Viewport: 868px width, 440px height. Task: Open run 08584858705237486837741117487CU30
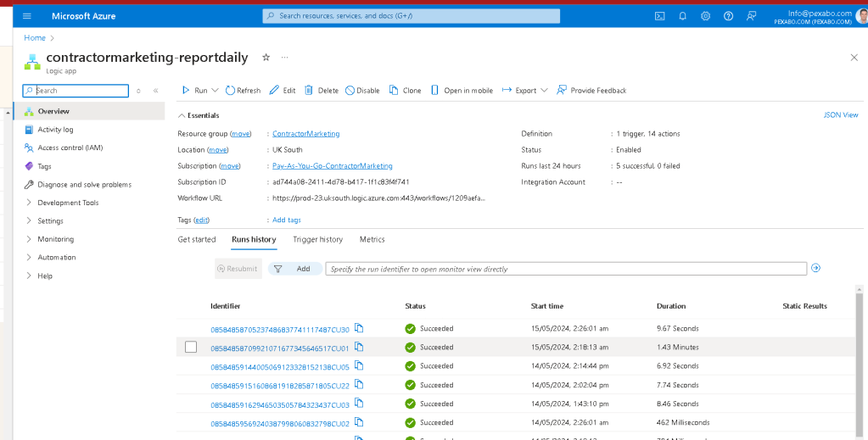coord(280,330)
